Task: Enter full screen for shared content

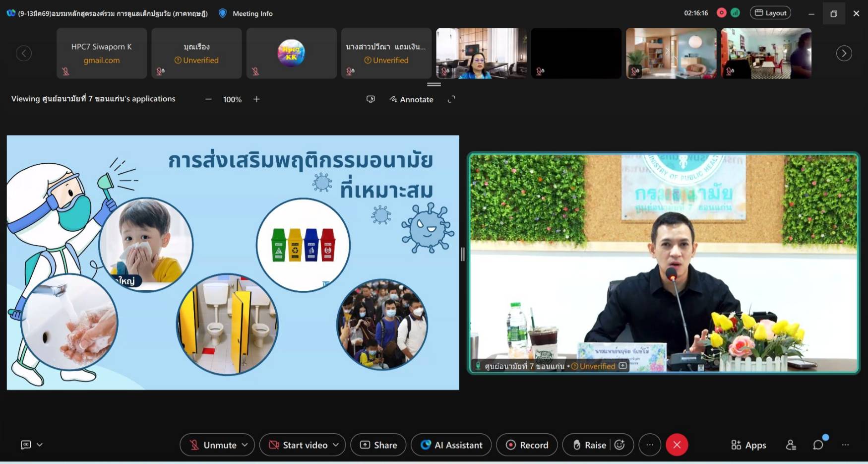Action: (x=451, y=99)
